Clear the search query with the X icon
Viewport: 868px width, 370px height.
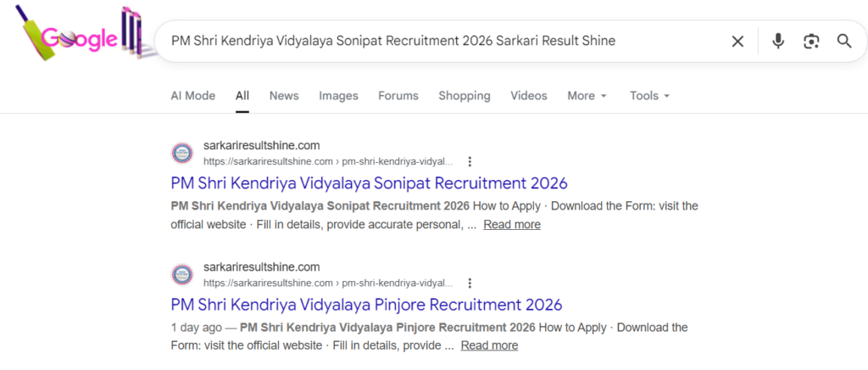(x=737, y=41)
